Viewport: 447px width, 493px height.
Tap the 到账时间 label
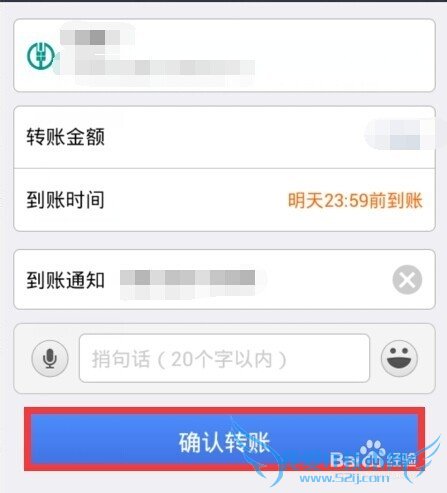(x=66, y=200)
